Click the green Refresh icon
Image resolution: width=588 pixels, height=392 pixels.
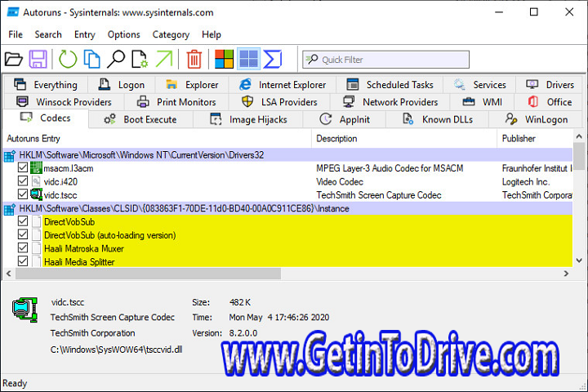point(68,60)
